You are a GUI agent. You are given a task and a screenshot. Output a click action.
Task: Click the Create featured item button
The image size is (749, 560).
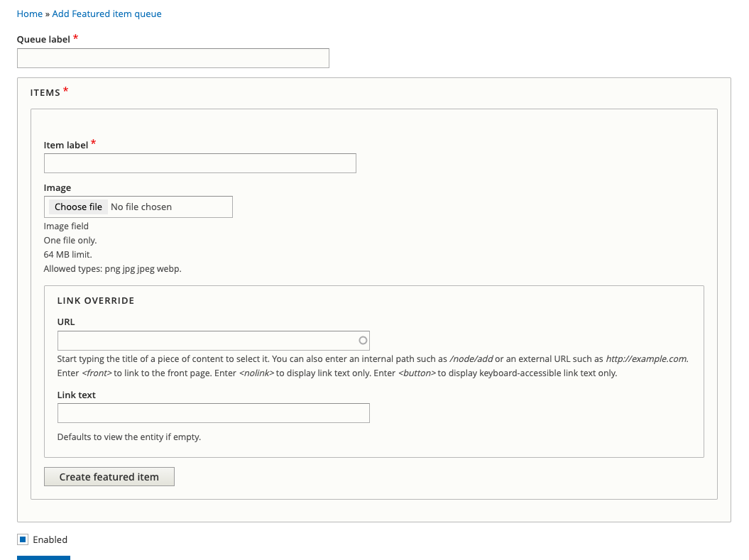click(109, 477)
